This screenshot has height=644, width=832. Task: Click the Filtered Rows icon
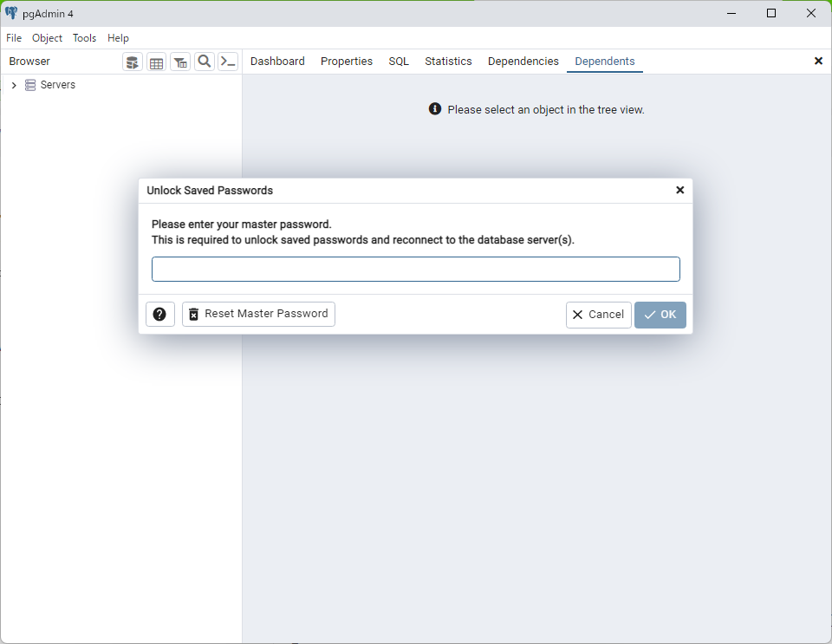[180, 62]
